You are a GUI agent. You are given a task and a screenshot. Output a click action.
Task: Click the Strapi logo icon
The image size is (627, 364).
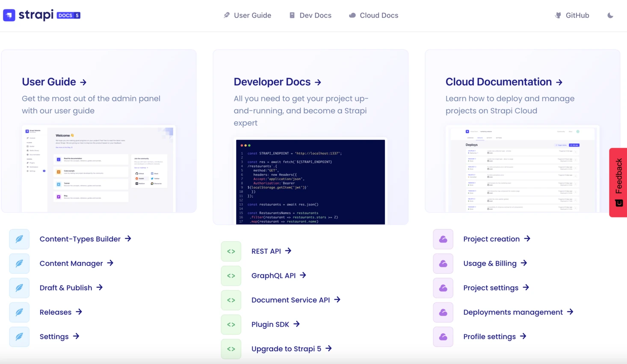(x=9, y=15)
